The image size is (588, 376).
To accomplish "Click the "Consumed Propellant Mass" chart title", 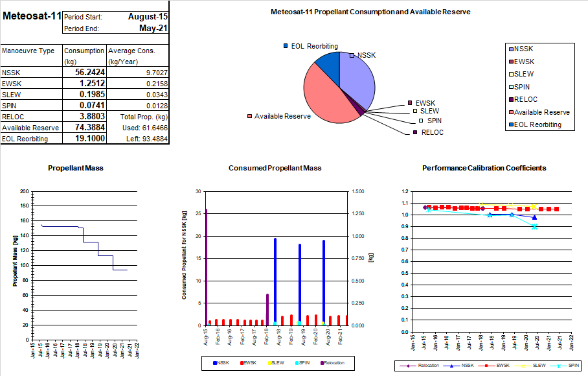I will (275, 168).
